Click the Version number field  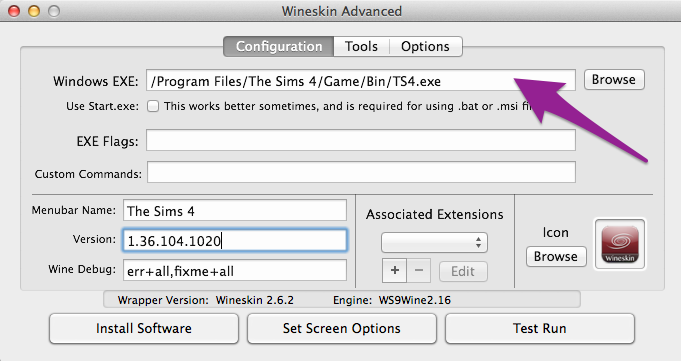coord(235,240)
